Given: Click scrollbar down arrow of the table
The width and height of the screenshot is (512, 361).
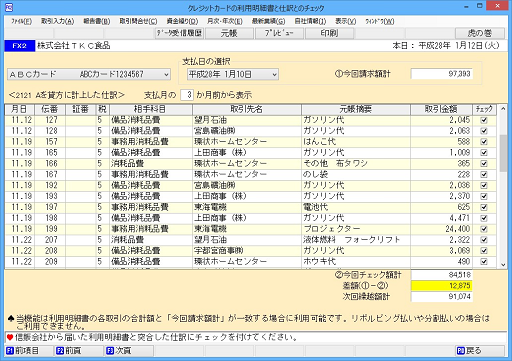Looking at the screenshot, I should pos(503,265).
